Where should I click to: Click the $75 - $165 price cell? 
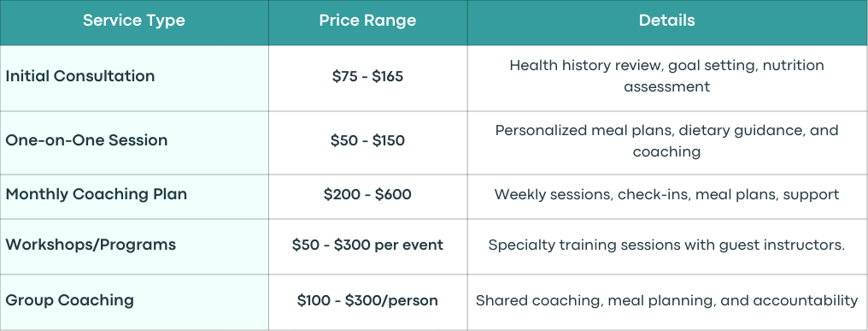pyautogui.click(x=367, y=78)
